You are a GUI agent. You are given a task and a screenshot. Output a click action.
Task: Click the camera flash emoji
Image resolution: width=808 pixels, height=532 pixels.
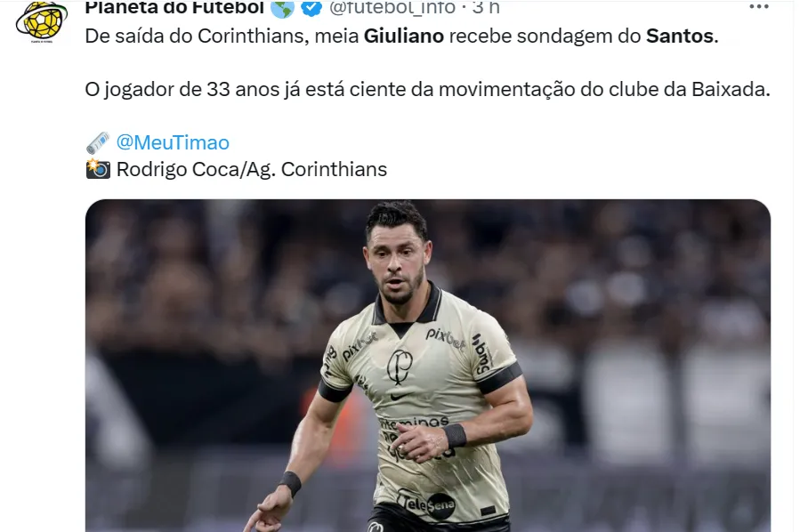[x=98, y=169]
